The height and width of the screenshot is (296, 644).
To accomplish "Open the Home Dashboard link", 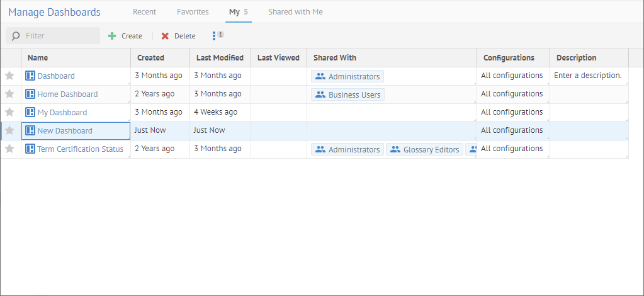I will click(67, 94).
